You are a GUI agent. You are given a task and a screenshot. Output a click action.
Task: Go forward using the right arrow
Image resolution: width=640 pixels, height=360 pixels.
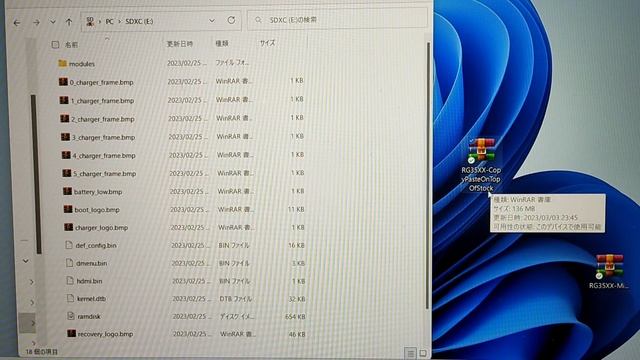point(36,23)
